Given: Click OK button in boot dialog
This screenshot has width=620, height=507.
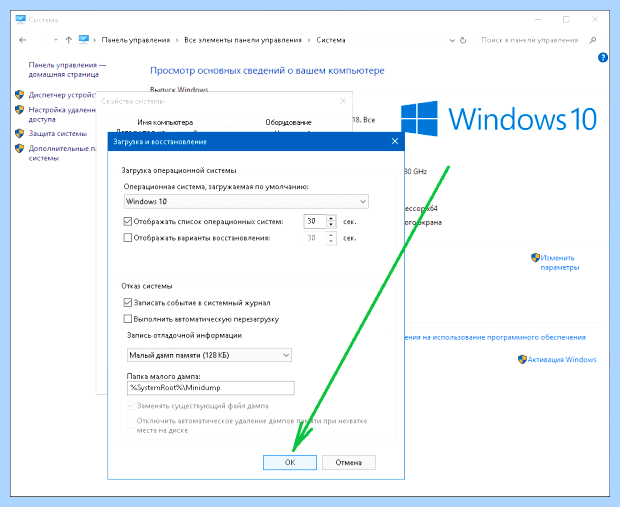Looking at the screenshot, I should pyautogui.click(x=290, y=462).
